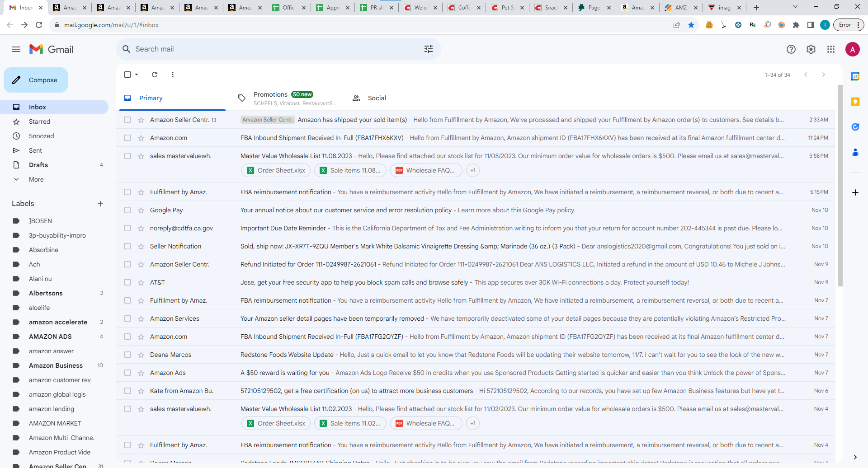Screen dimensions: 868x468
Task: Open the Google account avatar
Action: [853, 49]
